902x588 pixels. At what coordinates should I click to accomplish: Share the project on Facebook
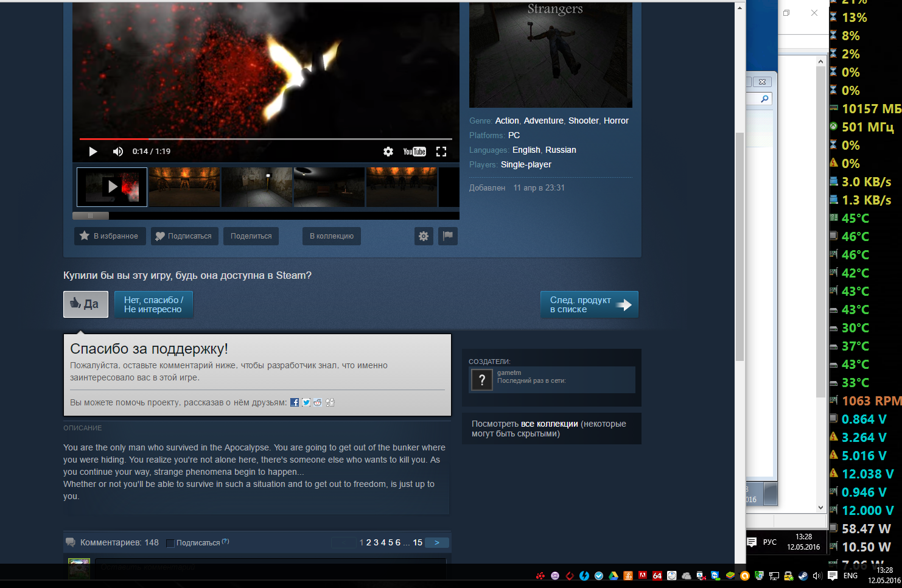tap(295, 402)
